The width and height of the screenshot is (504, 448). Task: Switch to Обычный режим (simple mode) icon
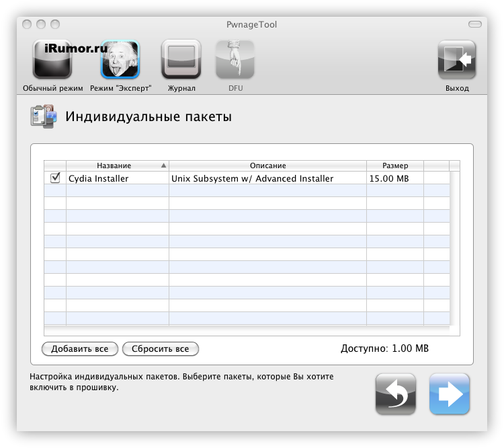52,60
